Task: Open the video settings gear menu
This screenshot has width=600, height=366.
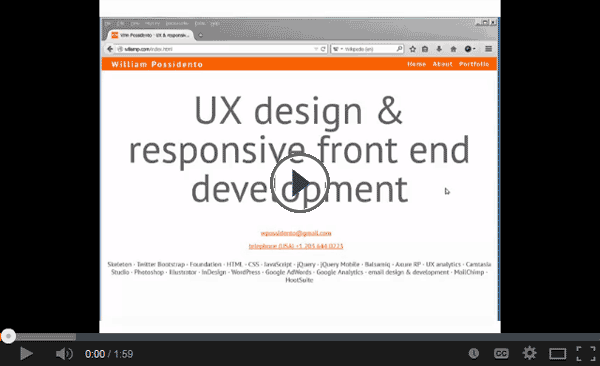Action: click(x=530, y=353)
